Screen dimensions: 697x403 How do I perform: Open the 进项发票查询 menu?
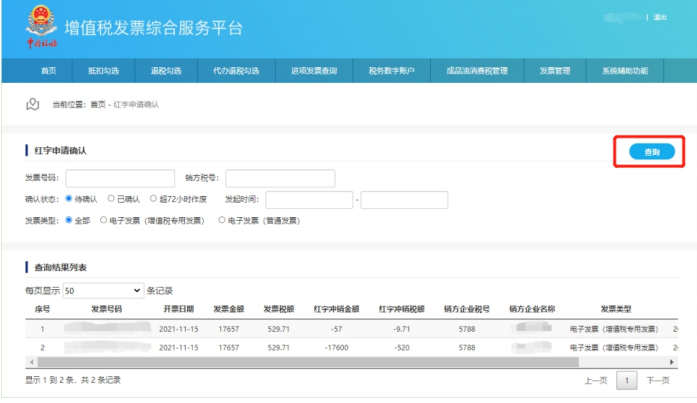[314, 71]
